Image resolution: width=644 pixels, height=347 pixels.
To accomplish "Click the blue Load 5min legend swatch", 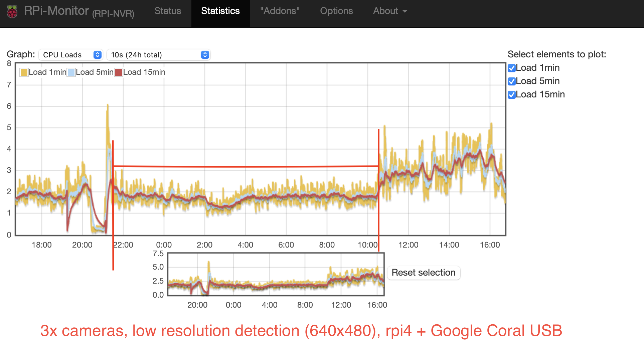I will click(x=71, y=72).
